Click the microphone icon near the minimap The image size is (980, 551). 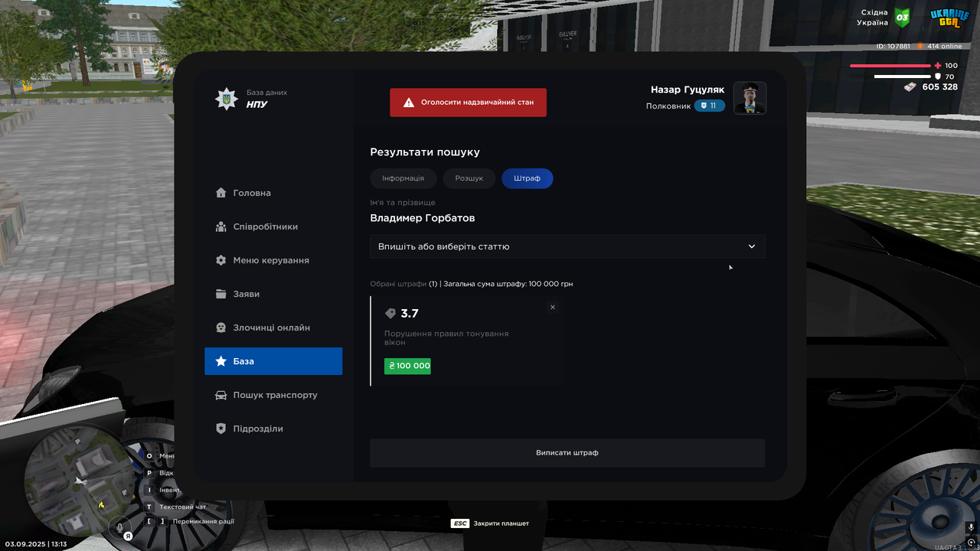[119, 527]
